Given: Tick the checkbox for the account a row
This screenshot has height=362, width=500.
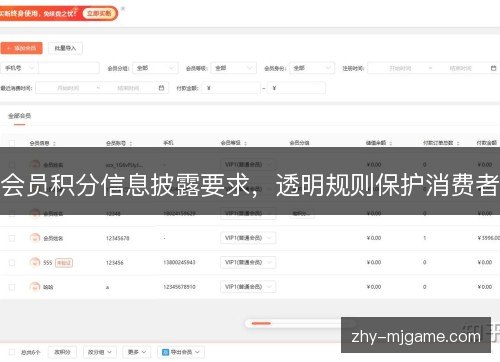Looking at the screenshot, I should [x=12, y=287].
